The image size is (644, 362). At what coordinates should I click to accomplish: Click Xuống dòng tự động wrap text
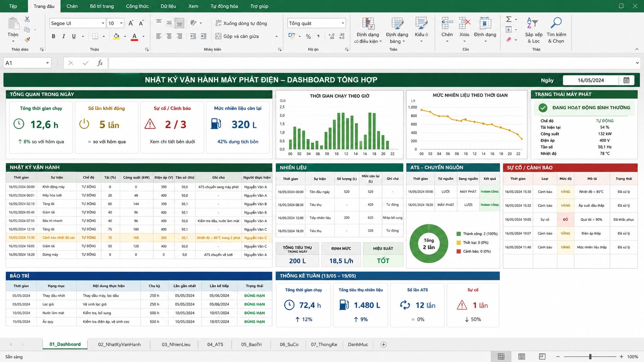click(x=241, y=23)
